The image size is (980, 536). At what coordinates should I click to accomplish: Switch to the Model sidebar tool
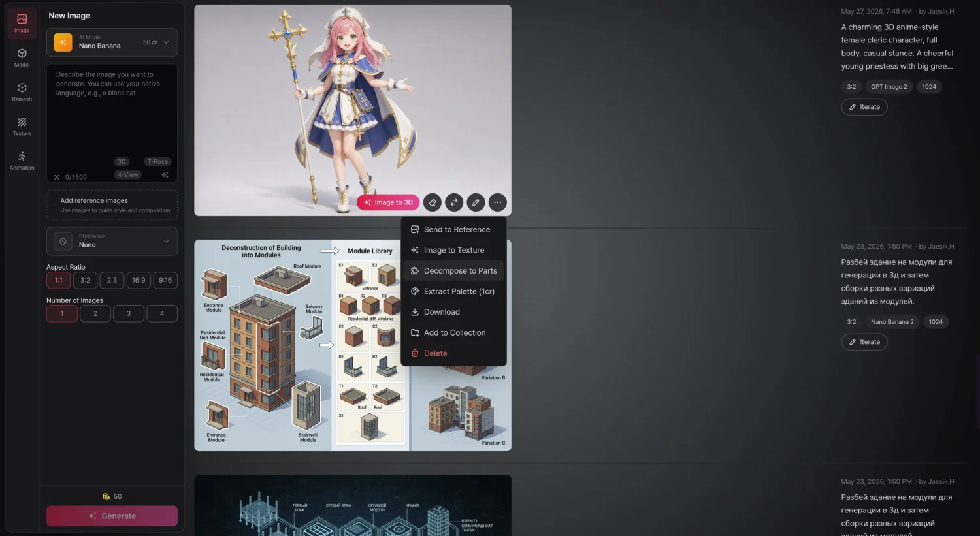pyautogui.click(x=22, y=57)
